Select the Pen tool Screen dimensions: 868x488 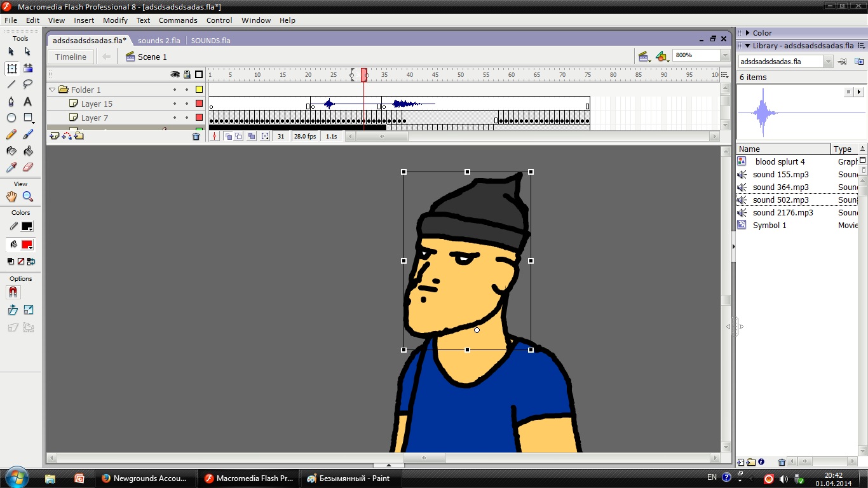pyautogui.click(x=11, y=102)
